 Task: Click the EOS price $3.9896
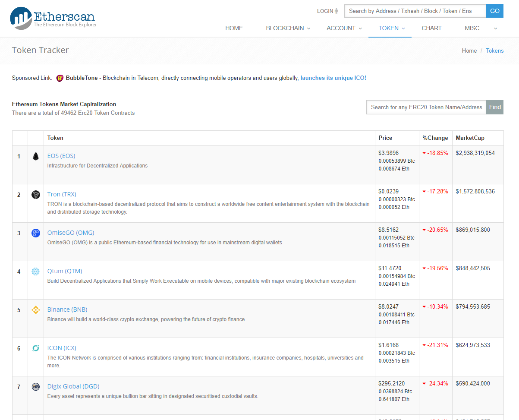coord(388,153)
